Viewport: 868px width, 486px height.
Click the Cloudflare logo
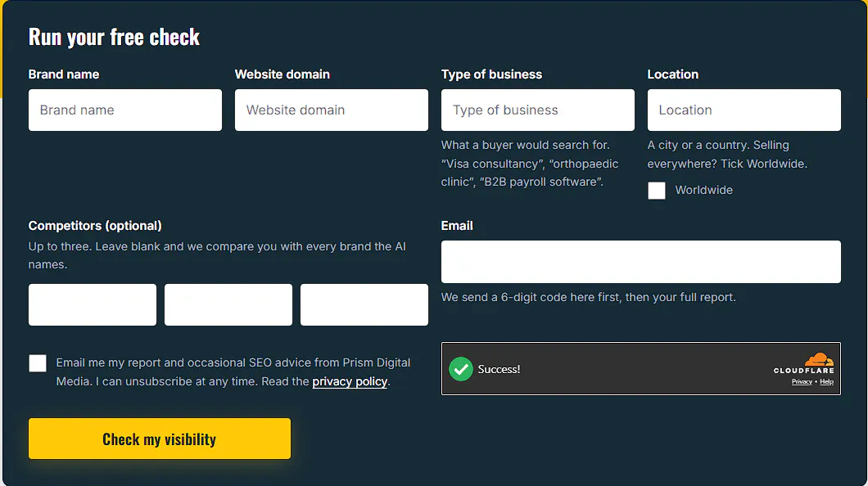[x=804, y=363]
